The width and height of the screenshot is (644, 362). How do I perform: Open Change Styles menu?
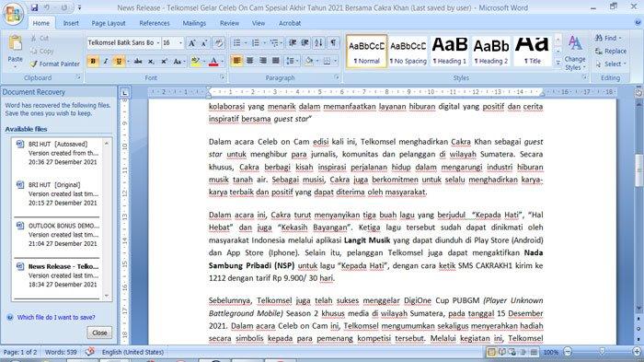coord(575,53)
